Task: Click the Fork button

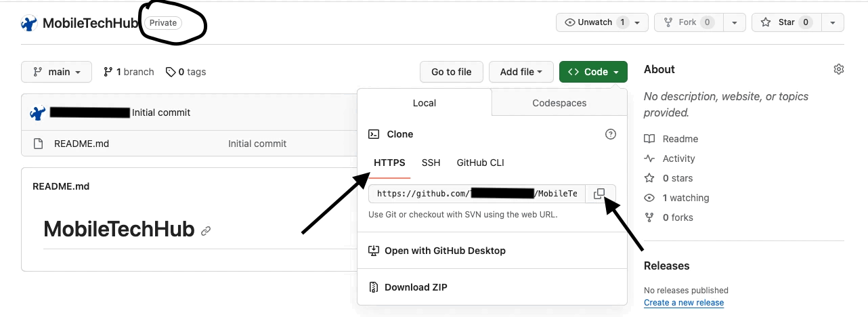Action: (x=689, y=22)
